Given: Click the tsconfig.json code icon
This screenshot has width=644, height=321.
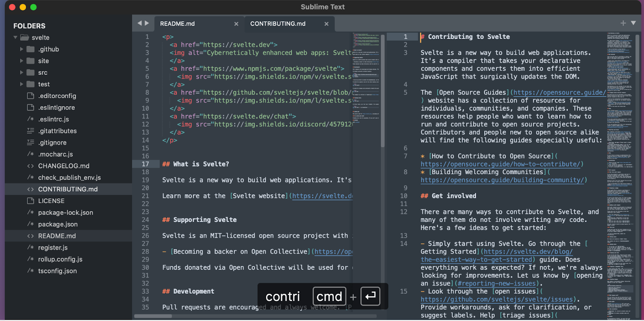Looking at the screenshot, I should (x=31, y=271).
